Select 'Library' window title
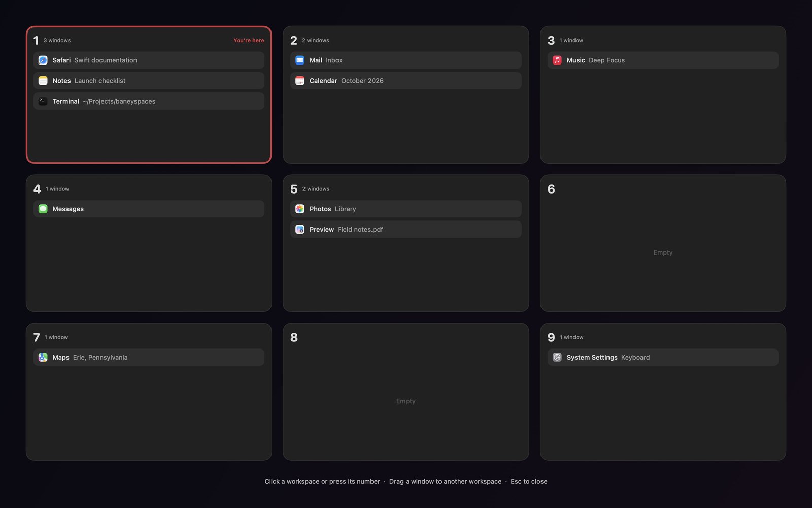This screenshot has height=508, width=812. [x=345, y=209]
